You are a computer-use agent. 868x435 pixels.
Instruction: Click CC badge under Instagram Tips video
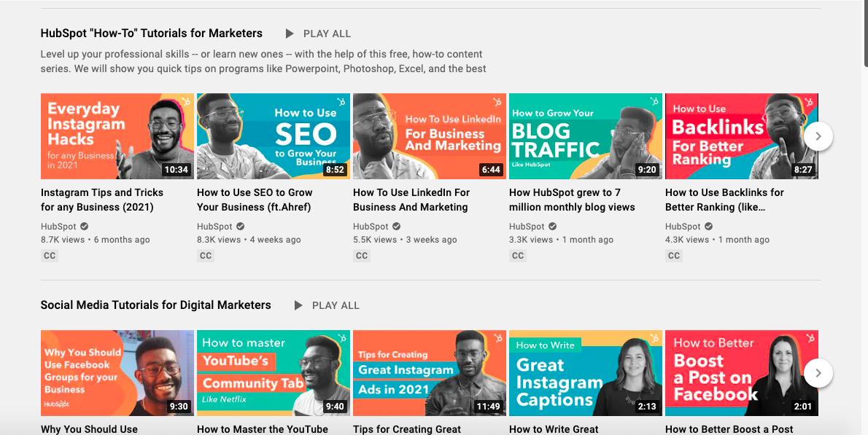coord(50,256)
